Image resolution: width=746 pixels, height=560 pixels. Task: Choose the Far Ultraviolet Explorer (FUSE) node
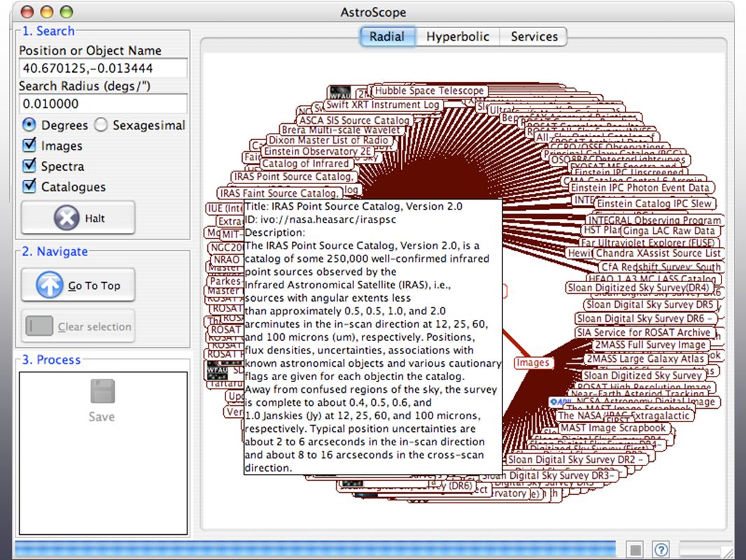click(647, 243)
